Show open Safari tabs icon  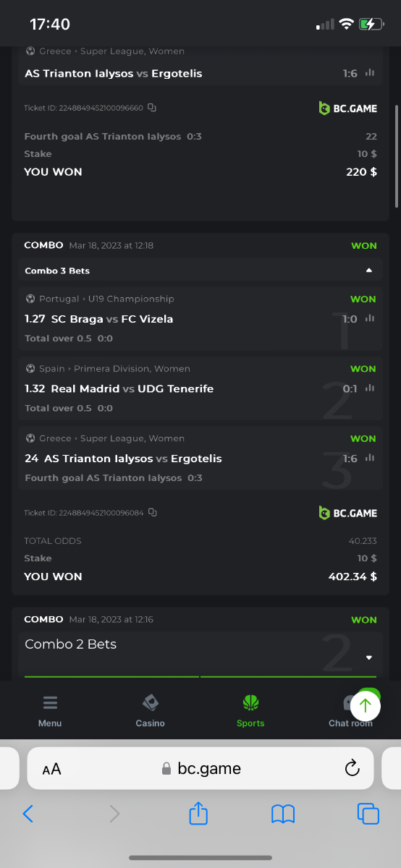(x=368, y=814)
